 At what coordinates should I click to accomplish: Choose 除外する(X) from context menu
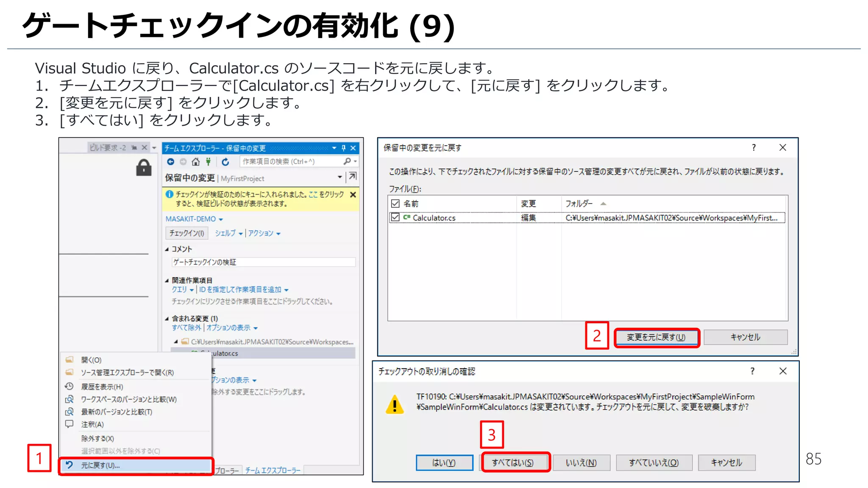(x=135, y=438)
